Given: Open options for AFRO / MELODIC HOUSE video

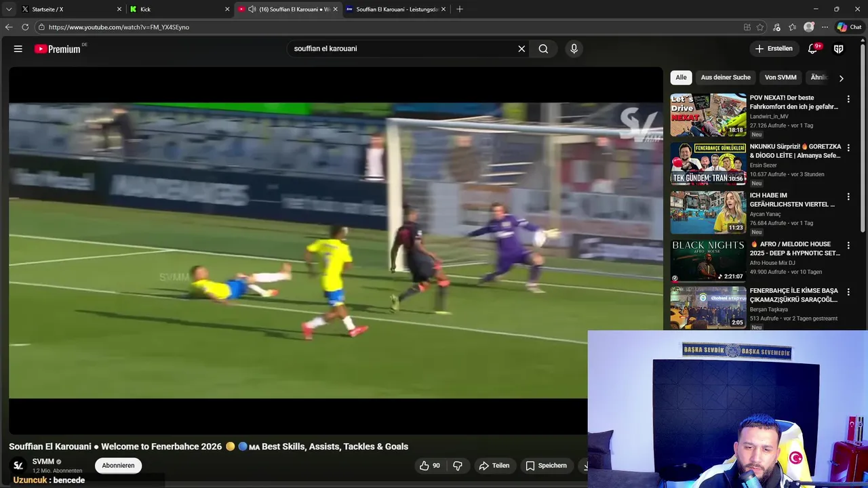Looking at the screenshot, I should click(848, 245).
